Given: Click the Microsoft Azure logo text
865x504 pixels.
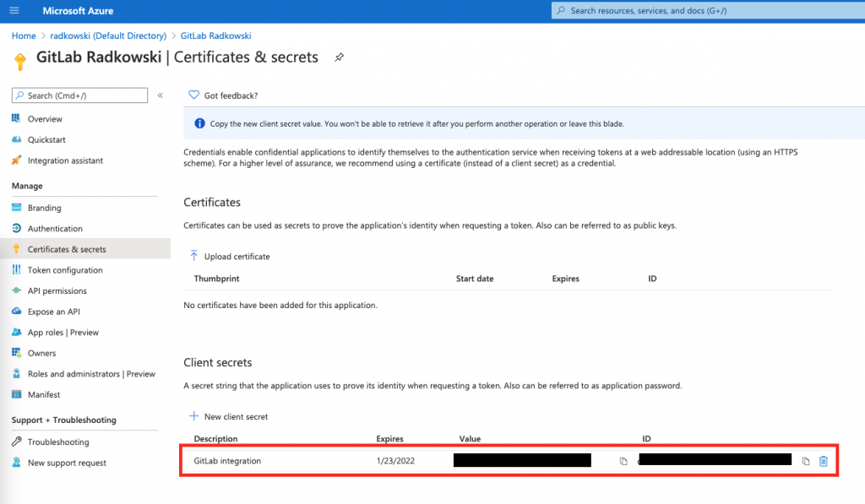Looking at the screenshot, I should pyautogui.click(x=78, y=10).
